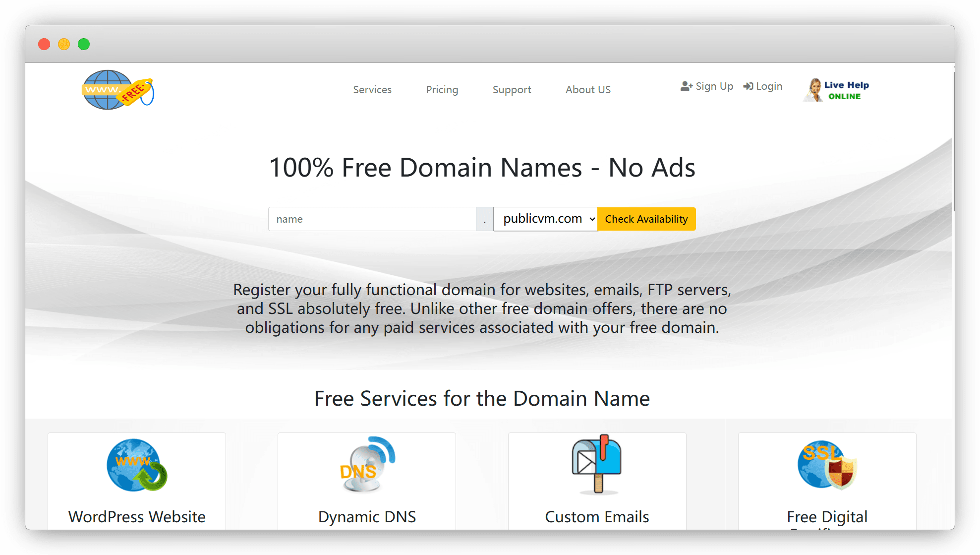The height and width of the screenshot is (555, 980).
Task: Click the WWW Free globe logo
Action: (117, 90)
